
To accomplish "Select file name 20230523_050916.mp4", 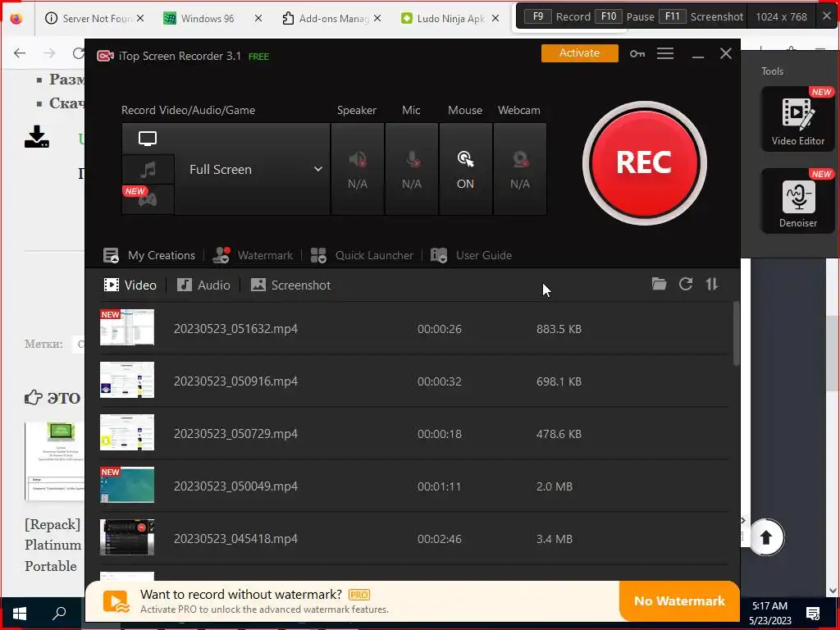I will (x=235, y=381).
